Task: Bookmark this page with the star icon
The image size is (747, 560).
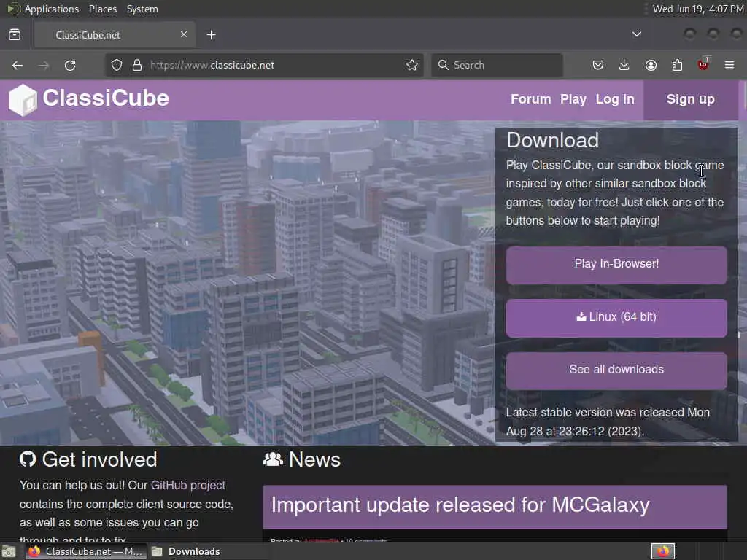Action: point(412,65)
